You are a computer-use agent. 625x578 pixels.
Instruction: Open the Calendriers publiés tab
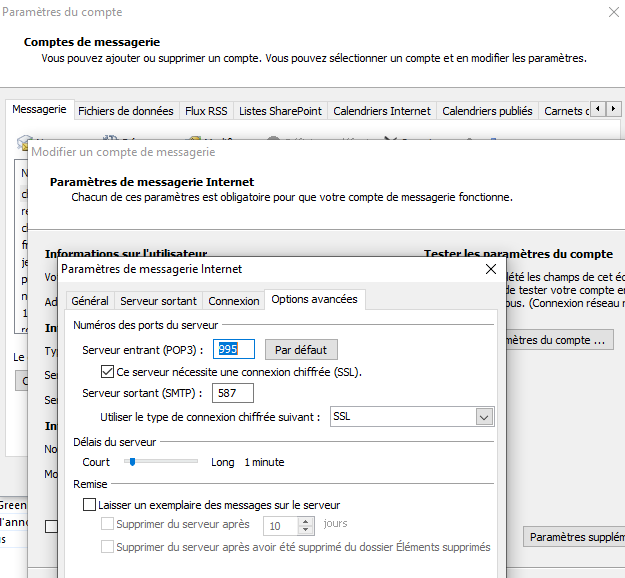coord(487,111)
